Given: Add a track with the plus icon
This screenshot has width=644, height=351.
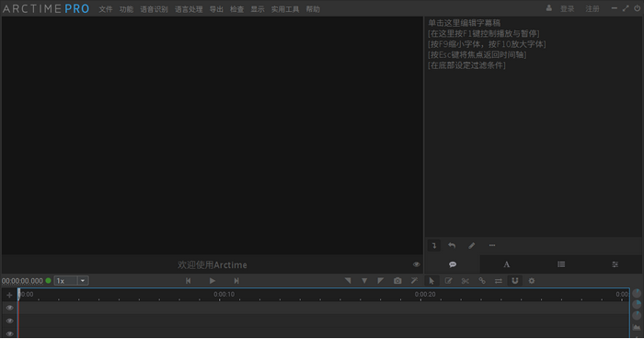Looking at the screenshot, I should 9,295.
